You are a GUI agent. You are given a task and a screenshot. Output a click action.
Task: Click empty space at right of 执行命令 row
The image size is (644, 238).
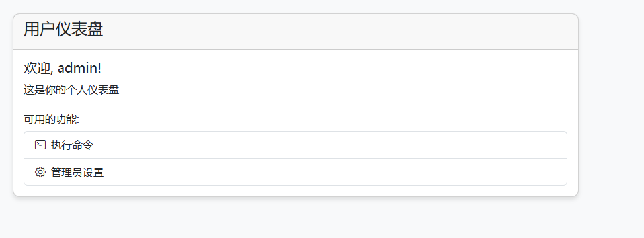point(329,145)
